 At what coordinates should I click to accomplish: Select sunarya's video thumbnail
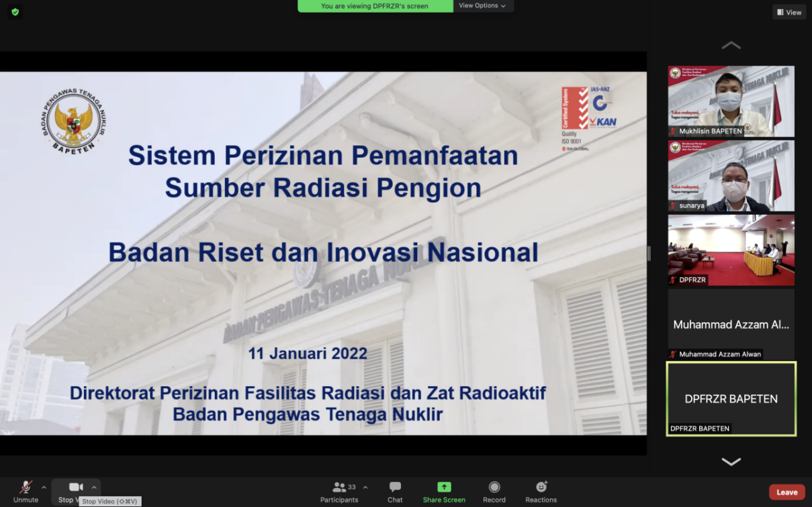731,175
